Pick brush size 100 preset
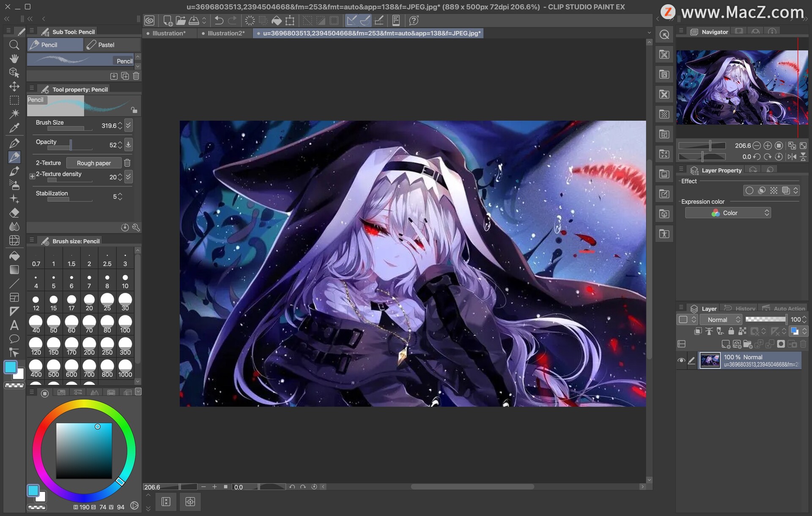Viewport: 812px width, 516px height. pyautogui.click(x=125, y=324)
